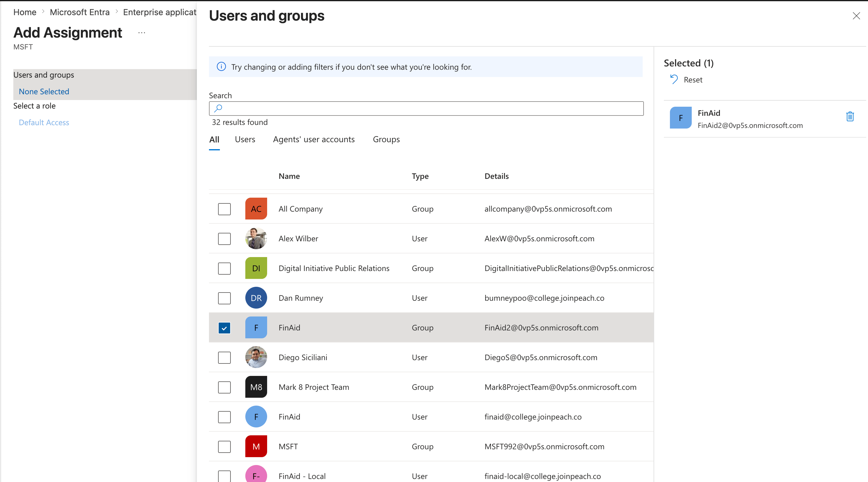Screen dimensions: 868x482
Task: Click the search magnifier icon
Action: click(x=218, y=108)
